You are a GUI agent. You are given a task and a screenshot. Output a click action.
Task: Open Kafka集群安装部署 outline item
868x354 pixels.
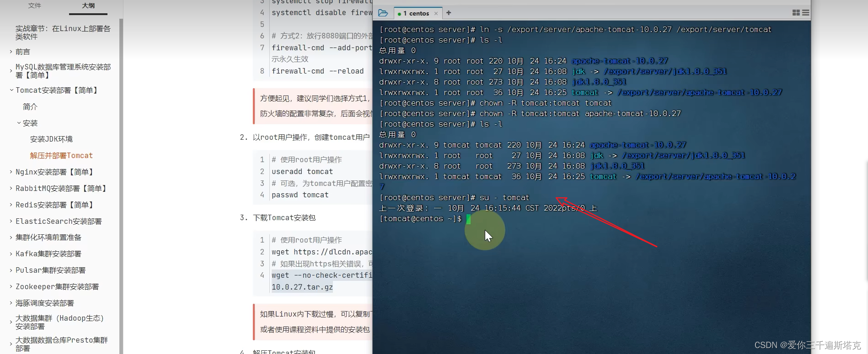[x=48, y=254]
